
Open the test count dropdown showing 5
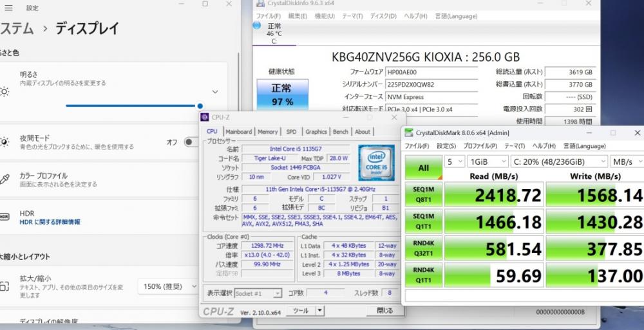454,161
